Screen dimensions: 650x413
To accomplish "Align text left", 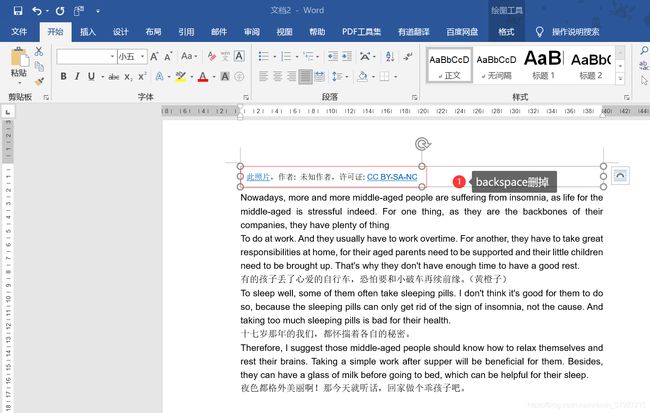I will tap(264, 76).
